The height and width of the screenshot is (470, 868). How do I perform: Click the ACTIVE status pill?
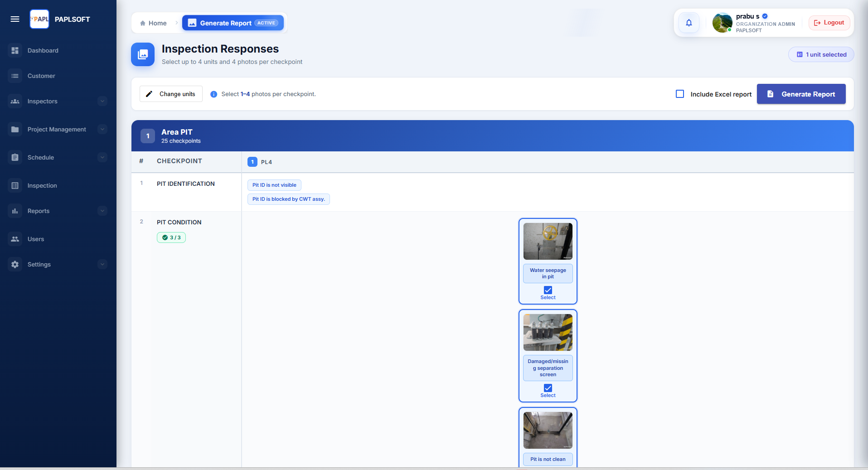266,23
